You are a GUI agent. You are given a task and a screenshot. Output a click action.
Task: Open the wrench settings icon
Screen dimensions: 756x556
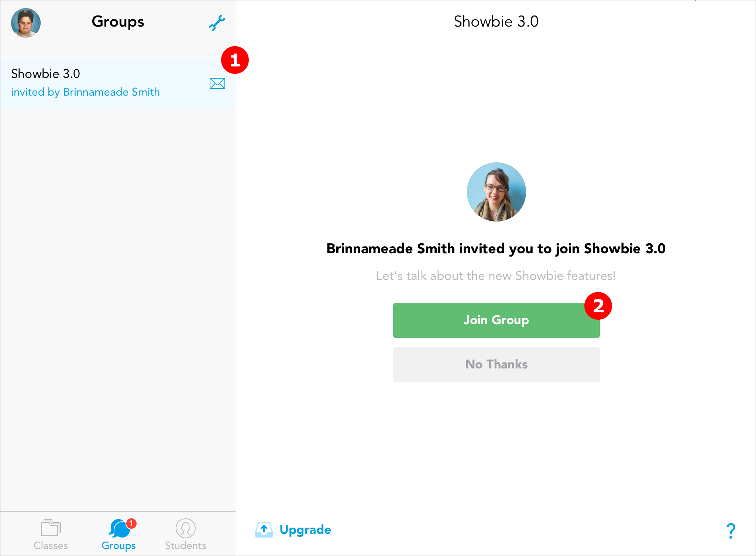click(217, 23)
